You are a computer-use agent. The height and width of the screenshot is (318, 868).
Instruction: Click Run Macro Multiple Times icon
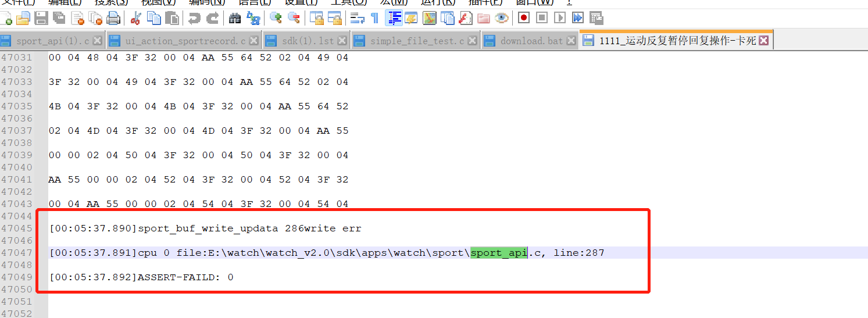pyautogui.click(x=578, y=19)
